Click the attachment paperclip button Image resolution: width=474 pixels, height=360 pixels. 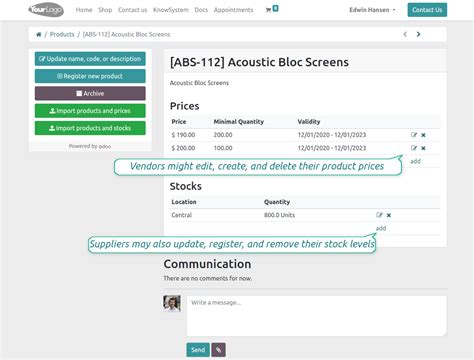(218, 350)
